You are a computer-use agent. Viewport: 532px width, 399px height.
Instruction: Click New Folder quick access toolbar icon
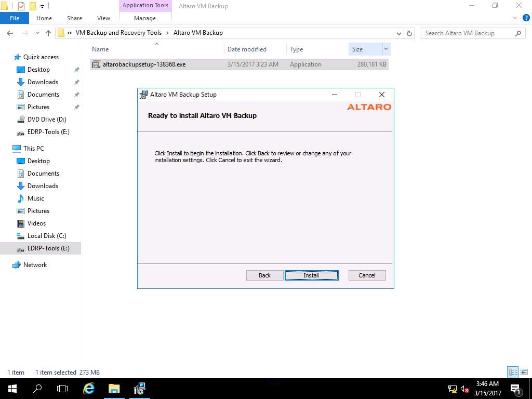tap(33, 6)
